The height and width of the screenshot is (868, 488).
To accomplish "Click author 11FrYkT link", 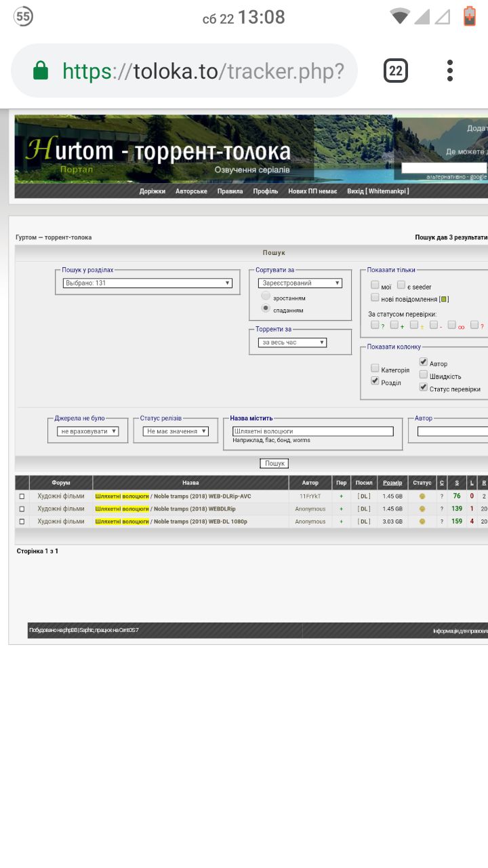I will tap(310, 496).
